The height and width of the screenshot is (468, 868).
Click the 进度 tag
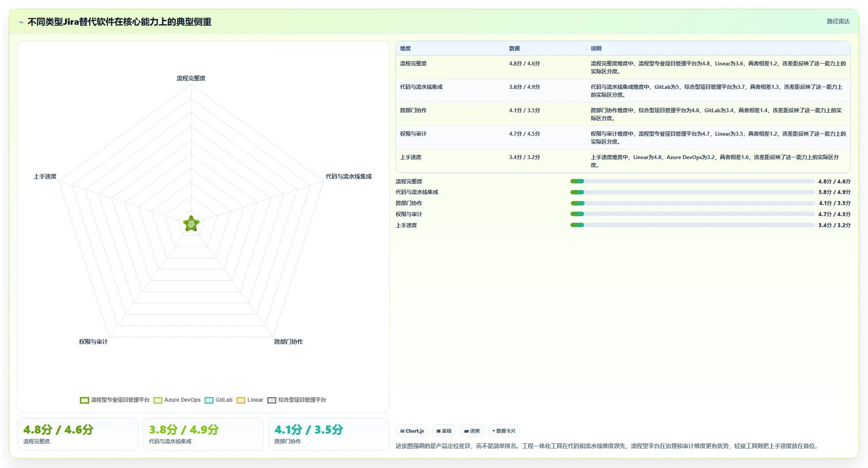click(x=472, y=431)
